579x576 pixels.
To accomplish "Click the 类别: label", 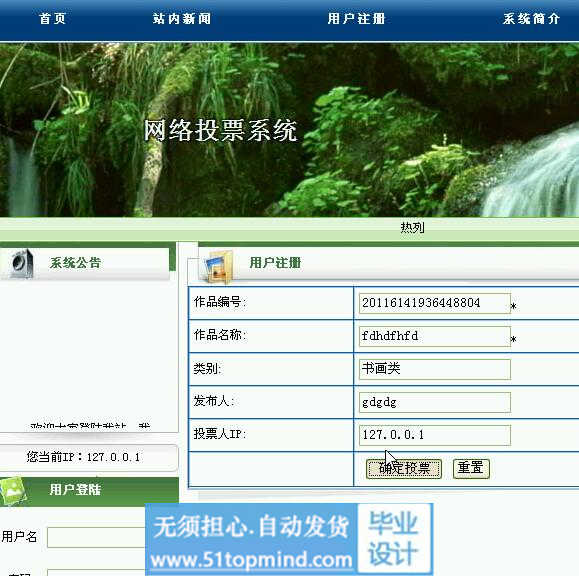I will (207, 368).
